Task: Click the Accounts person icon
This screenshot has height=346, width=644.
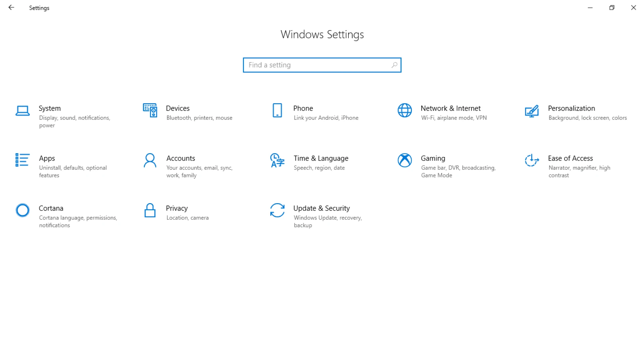Action: click(x=150, y=160)
